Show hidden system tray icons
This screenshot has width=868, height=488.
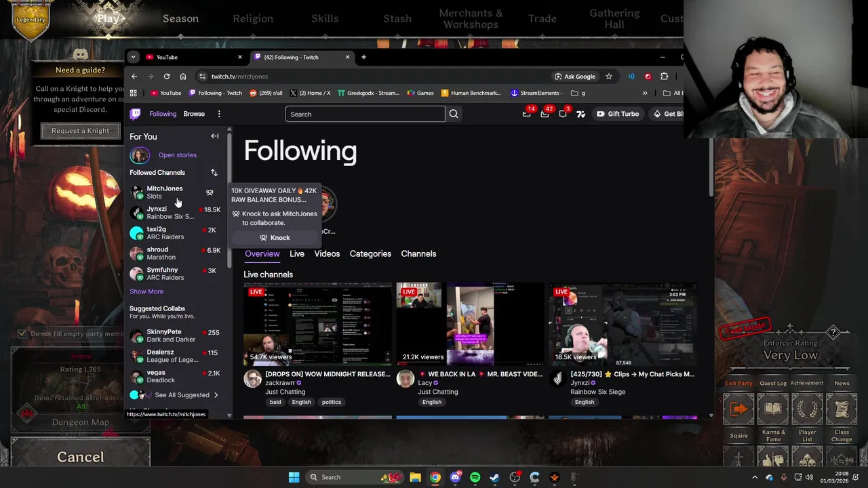click(755, 477)
